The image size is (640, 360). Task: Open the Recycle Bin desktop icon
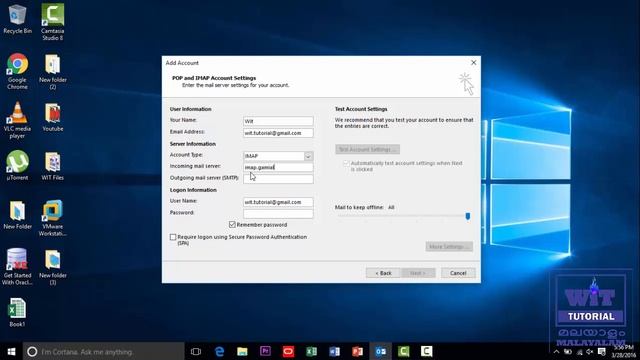point(17,19)
